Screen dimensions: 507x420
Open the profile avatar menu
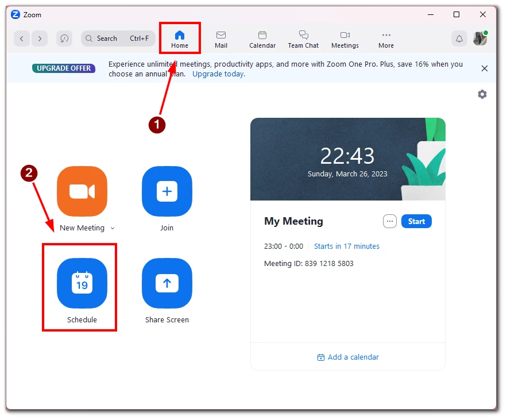pyautogui.click(x=480, y=38)
